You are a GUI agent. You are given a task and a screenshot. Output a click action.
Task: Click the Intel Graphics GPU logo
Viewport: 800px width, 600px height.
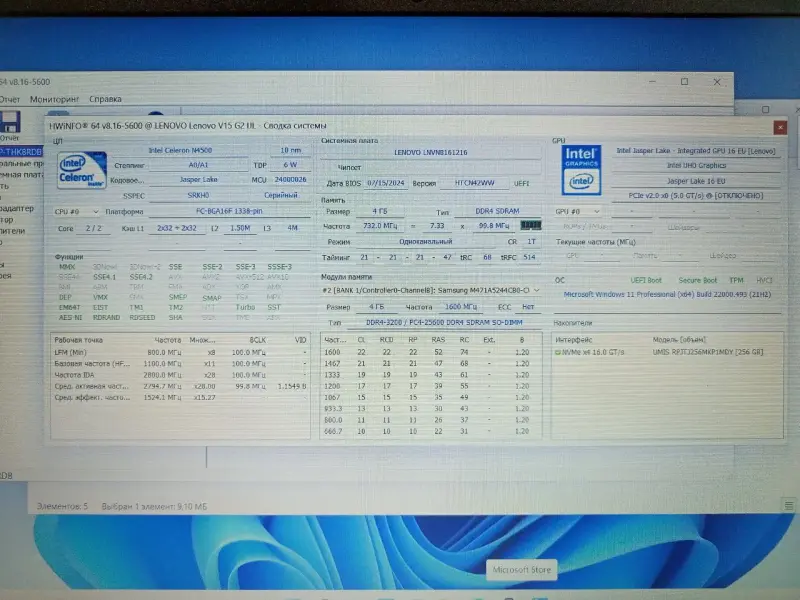pos(581,168)
